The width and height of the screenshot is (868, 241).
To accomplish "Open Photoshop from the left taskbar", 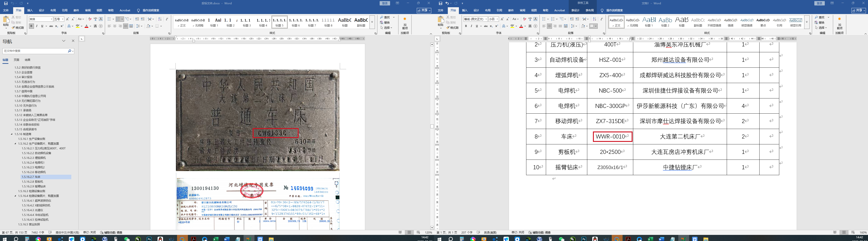I will pyautogui.click(x=149, y=239).
